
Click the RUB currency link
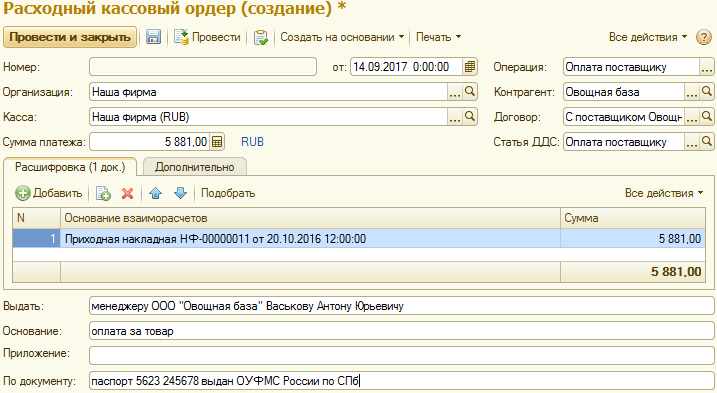(252, 142)
